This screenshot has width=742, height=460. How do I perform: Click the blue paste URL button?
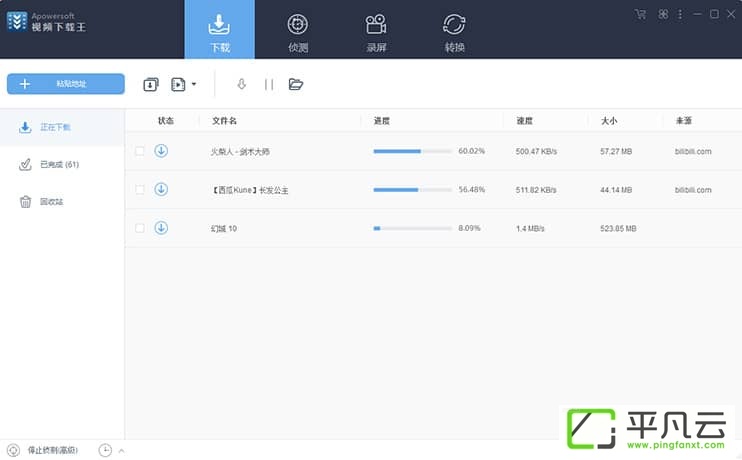[x=66, y=84]
